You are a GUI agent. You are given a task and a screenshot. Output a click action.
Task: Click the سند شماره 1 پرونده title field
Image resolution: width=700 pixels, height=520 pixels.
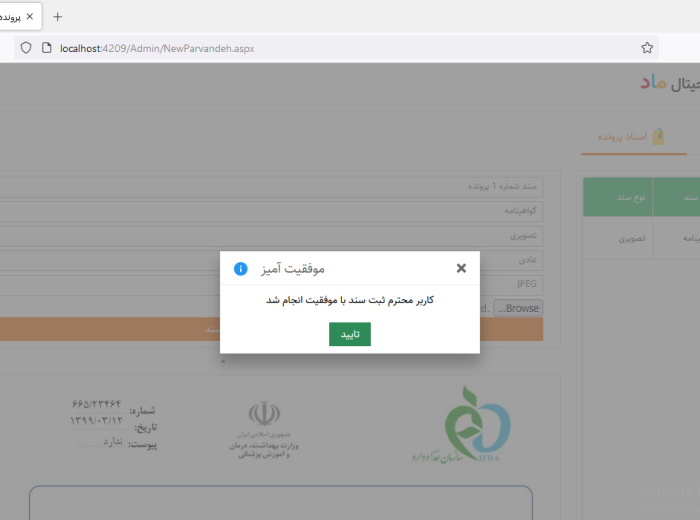[x=270, y=187]
